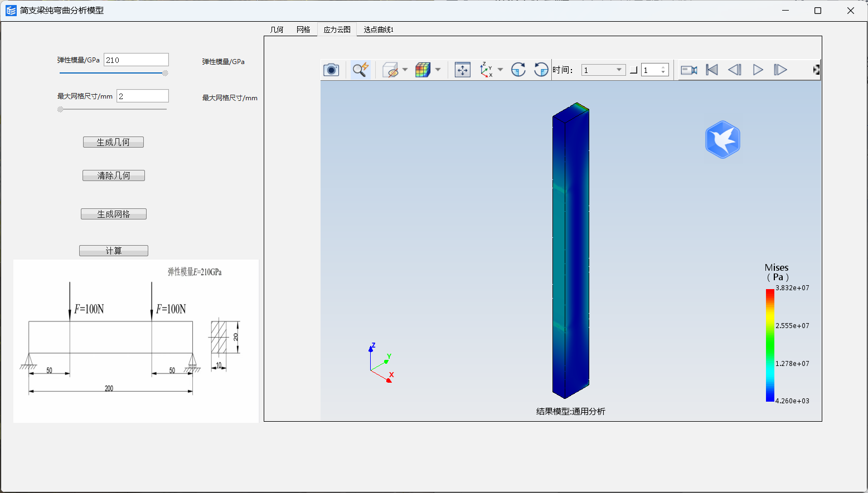The height and width of the screenshot is (493, 868).
Task: Click the 最大网格尺寸 input field
Action: [142, 96]
